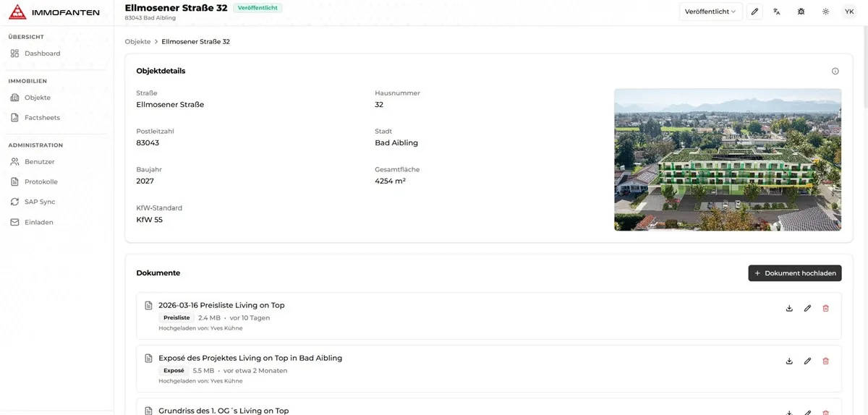Viewport: 868px width, 415px height.
Task: Delete the Exposé des Projektes document
Action: point(826,361)
